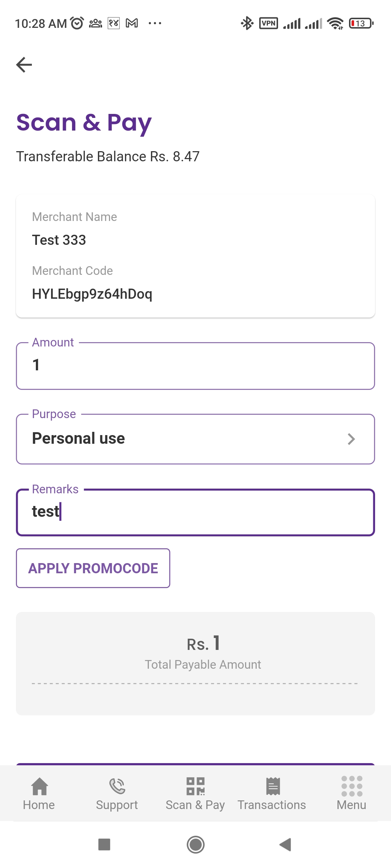Viewport: 391px width, 868px height.
Task: Open Support phone icon tab
Action: (117, 787)
